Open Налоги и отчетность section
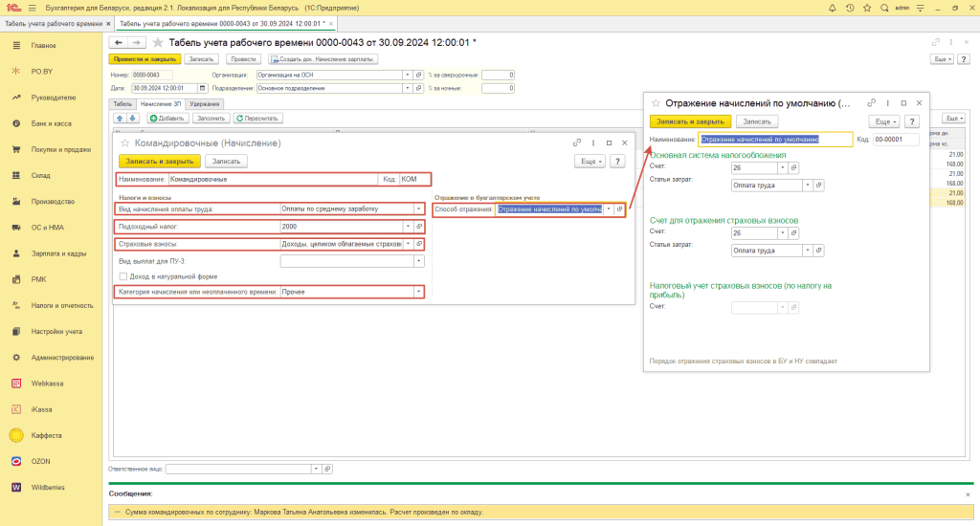Screen dimensions: 980x526 (62, 305)
